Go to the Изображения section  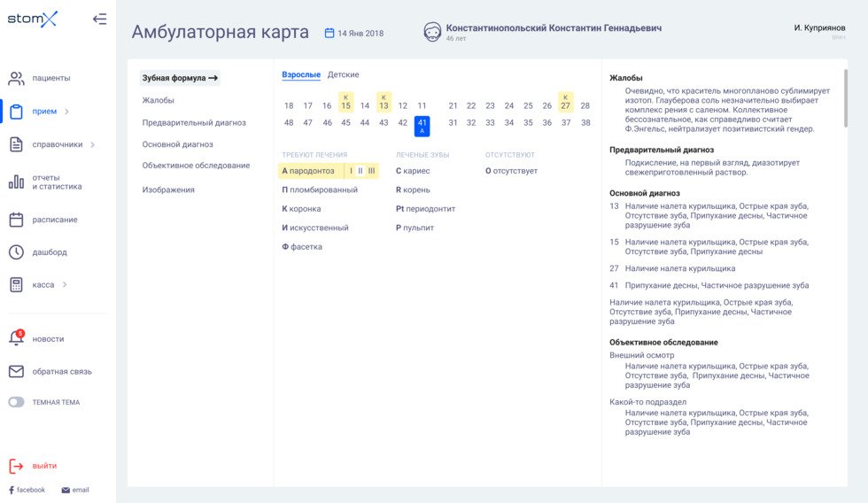168,190
